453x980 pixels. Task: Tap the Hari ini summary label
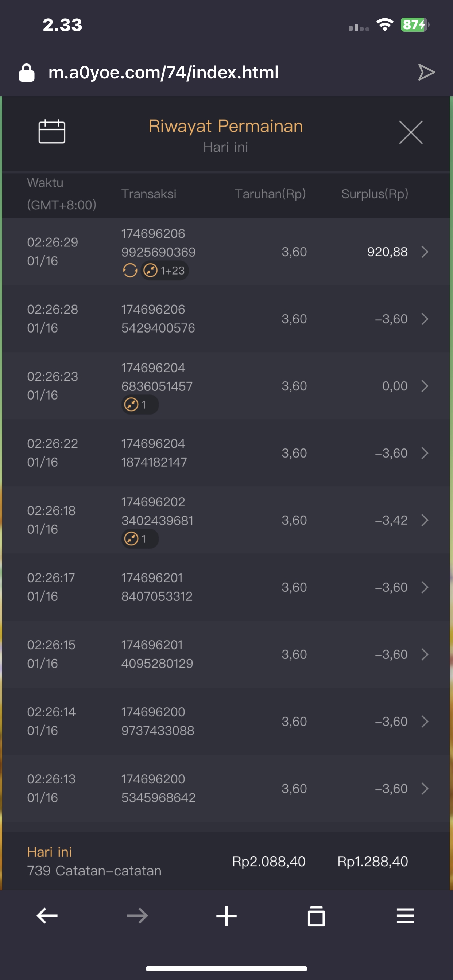pyautogui.click(x=50, y=852)
